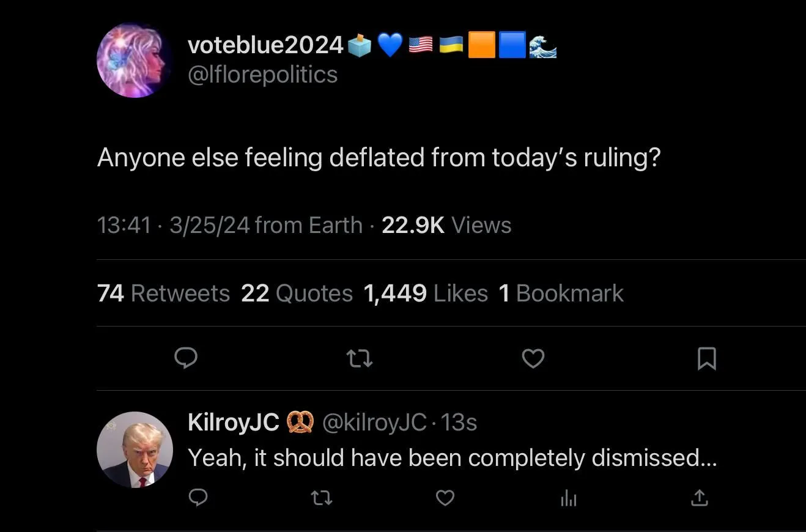Viewport: 806px width, 532px height.
Task: View analytics for KilroyJC's reply
Action: (x=569, y=499)
